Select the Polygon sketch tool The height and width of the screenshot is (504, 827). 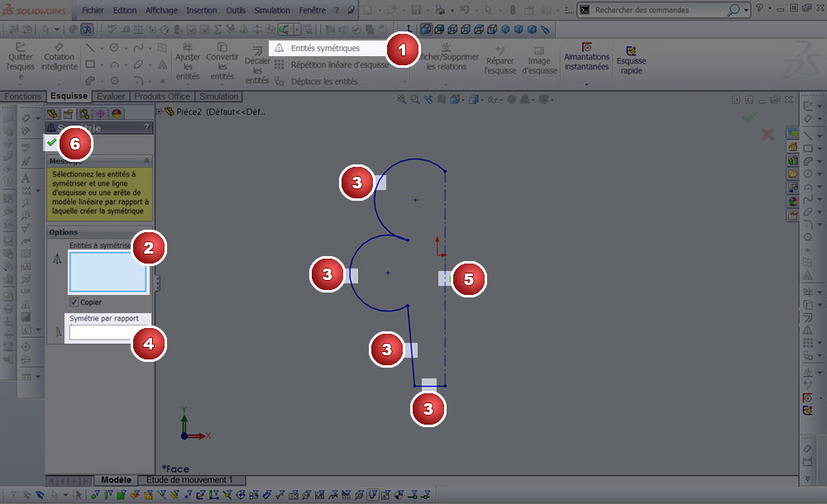coord(114,81)
